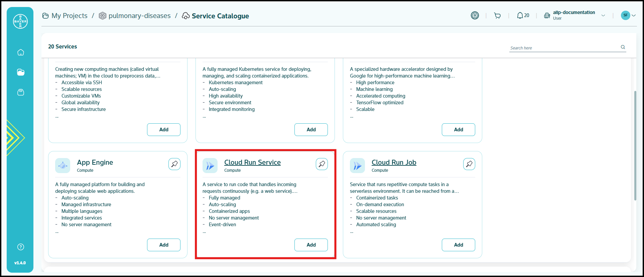Pin the App Engine service
This screenshot has width=644, height=277.
(174, 164)
